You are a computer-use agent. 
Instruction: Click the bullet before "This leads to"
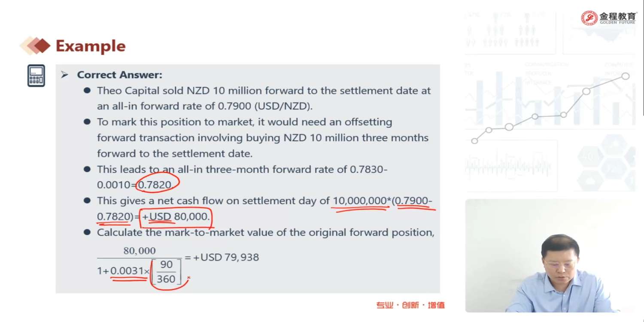point(87,169)
